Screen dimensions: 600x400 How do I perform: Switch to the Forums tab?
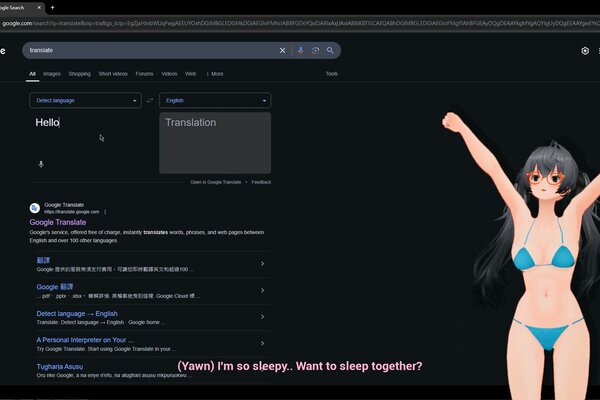coord(144,74)
